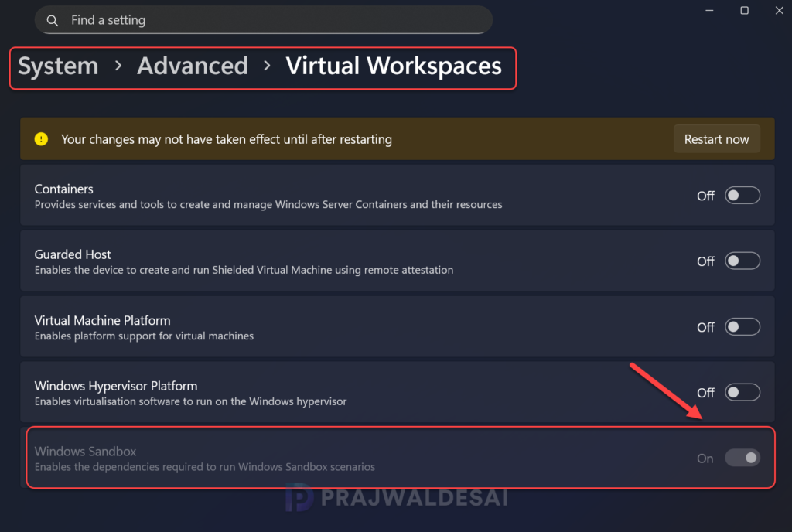
Task: Select the Windows Sandbox title
Action: coord(85,452)
